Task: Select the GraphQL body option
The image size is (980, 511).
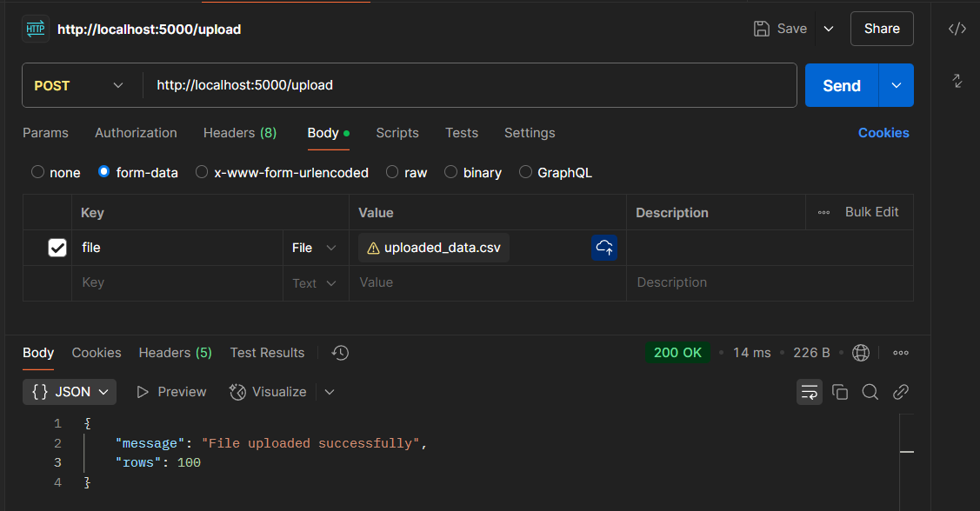Action: coord(525,172)
